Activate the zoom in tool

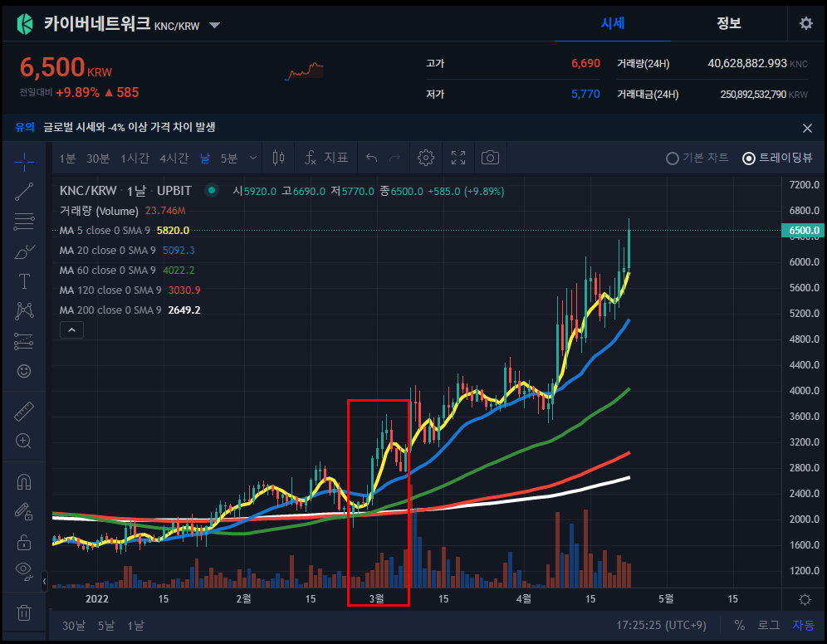coord(24,441)
